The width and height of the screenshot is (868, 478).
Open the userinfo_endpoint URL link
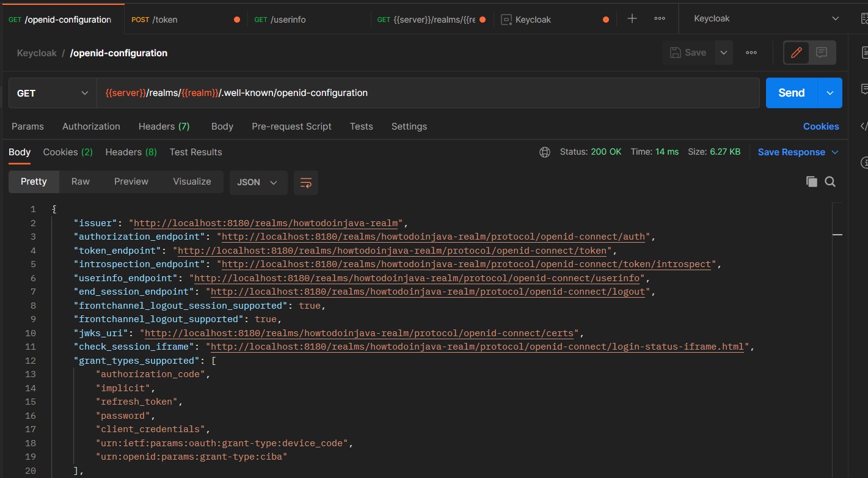click(x=417, y=278)
